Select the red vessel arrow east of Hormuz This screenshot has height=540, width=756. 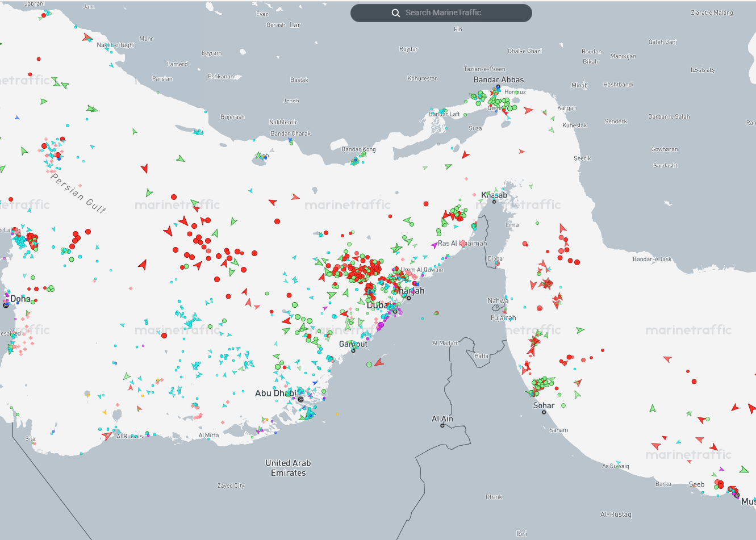529,110
